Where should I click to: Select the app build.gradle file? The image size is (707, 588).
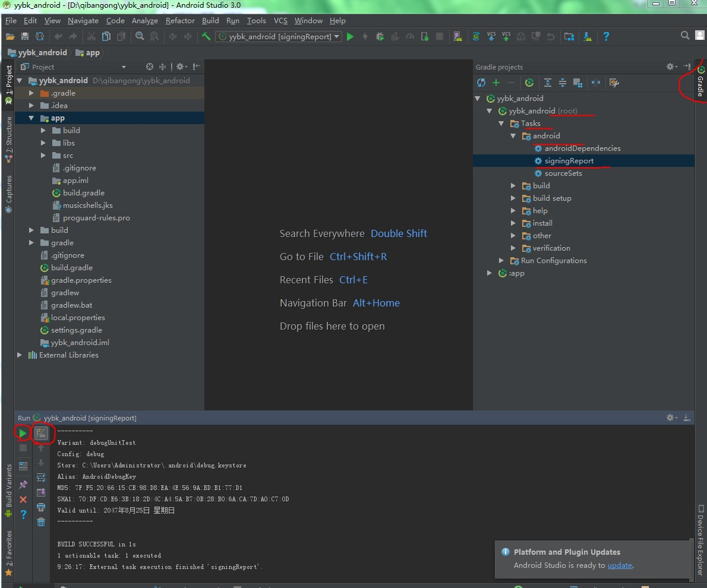(83, 193)
